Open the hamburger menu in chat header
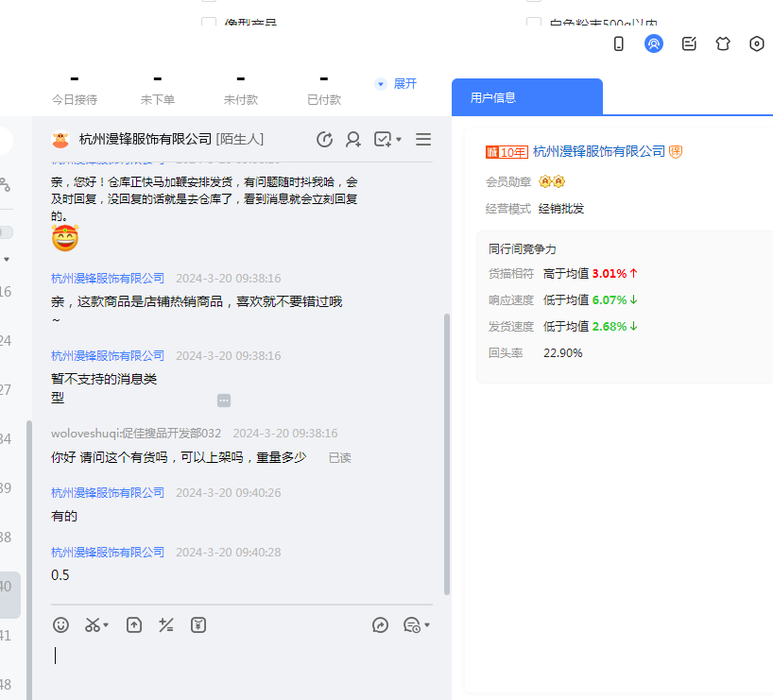 pos(423,140)
